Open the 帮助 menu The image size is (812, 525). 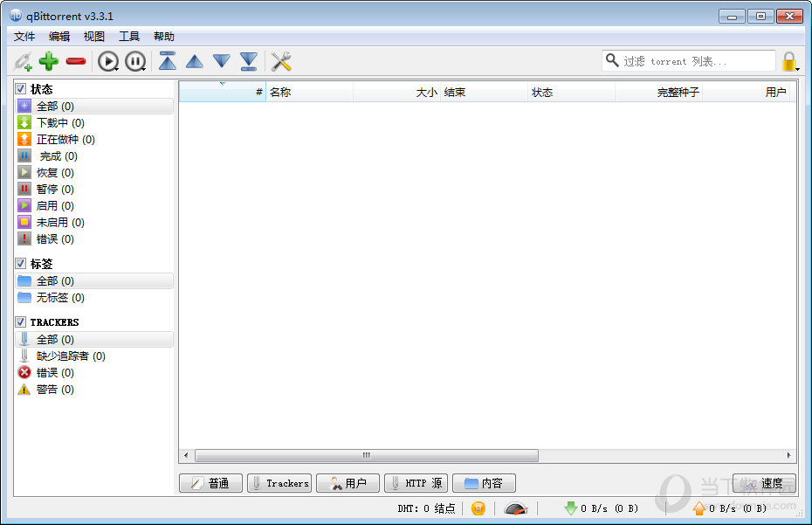click(x=163, y=37)
